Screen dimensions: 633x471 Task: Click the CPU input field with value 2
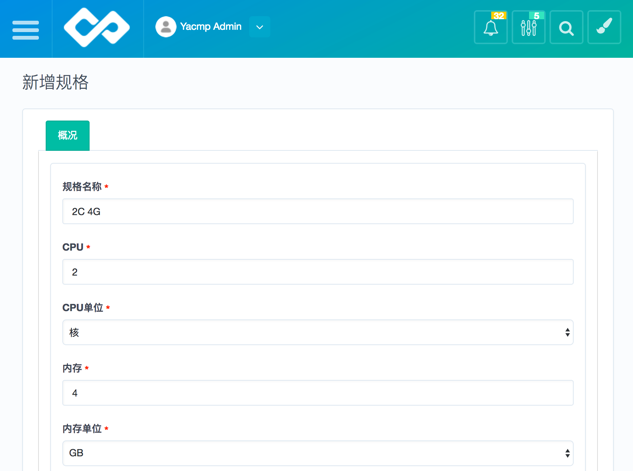[x=318, y=272]
